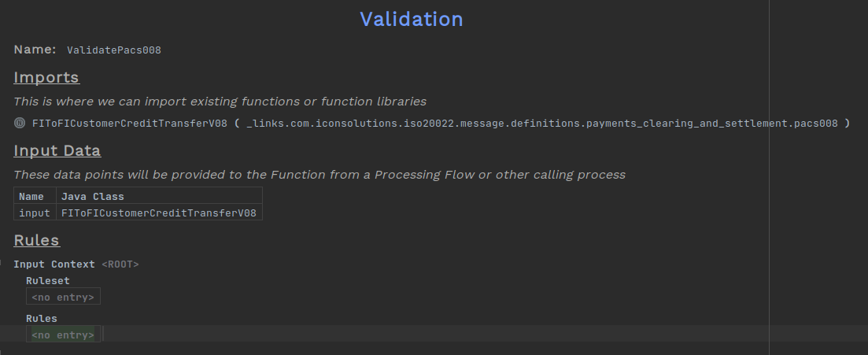Image resolution: width=868 pixels, height=355 pixels.
Task: Select the Validation title heading
Action: click(412, 19)
